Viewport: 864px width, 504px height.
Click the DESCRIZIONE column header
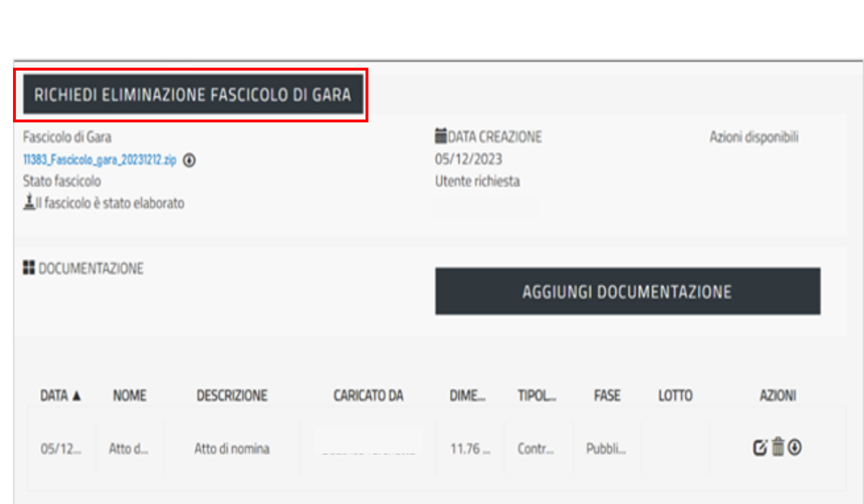[232, 396]
